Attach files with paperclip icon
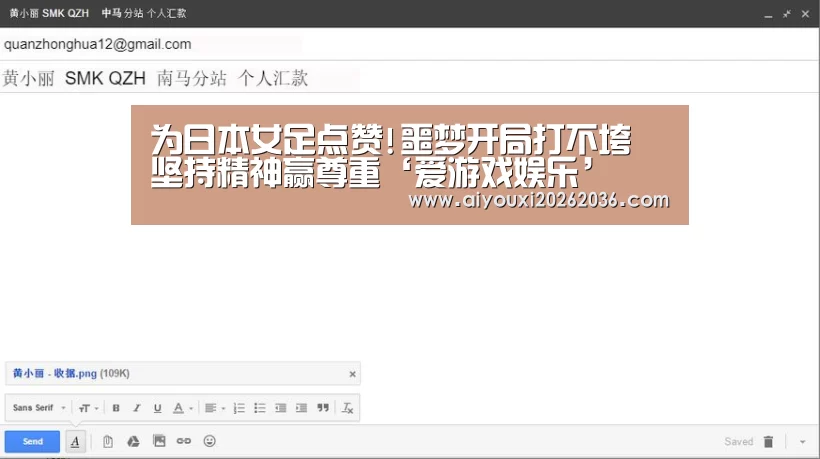This screenshot has height=459, width=820. point(108,441)
